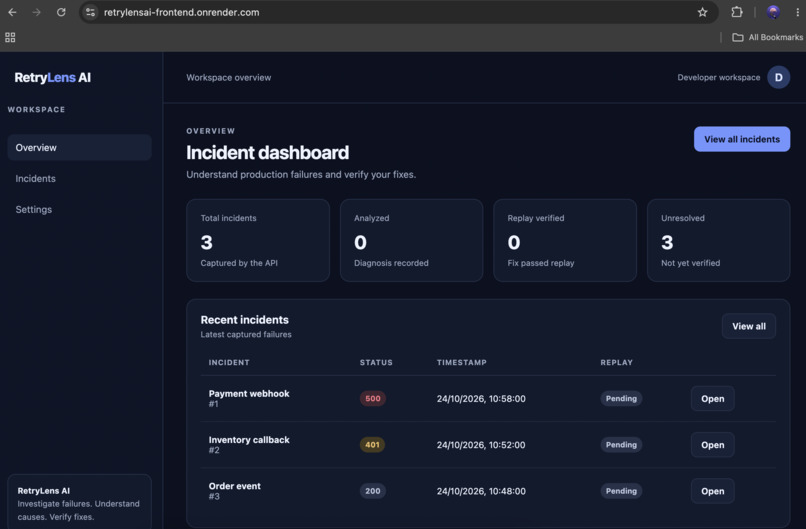Click the REPLAY column header
Image resolution: width=806 pixels, height=529 pixels.
(x=616, y=362)
